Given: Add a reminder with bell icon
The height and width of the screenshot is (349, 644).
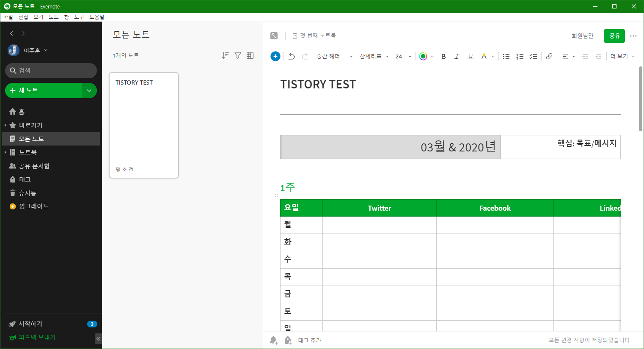Looking at the screenshot, I should [x=274, y=340].
